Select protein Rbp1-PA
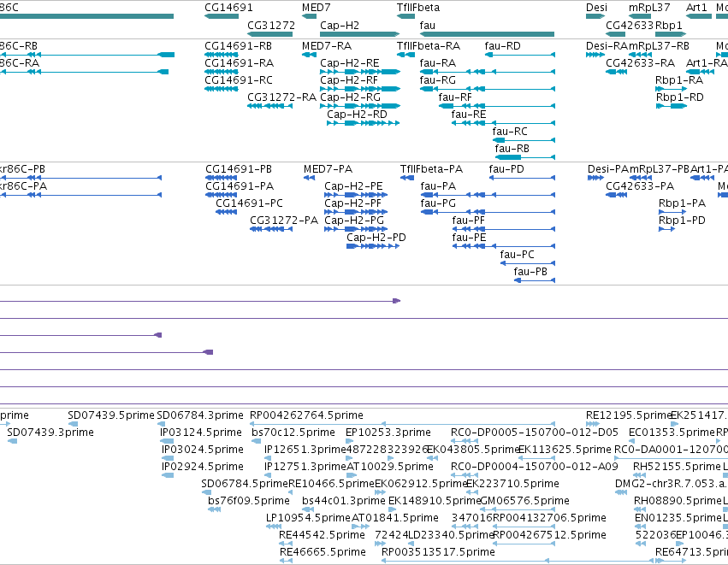The width and height of the screenshot is (728, 565). [682, 203]
